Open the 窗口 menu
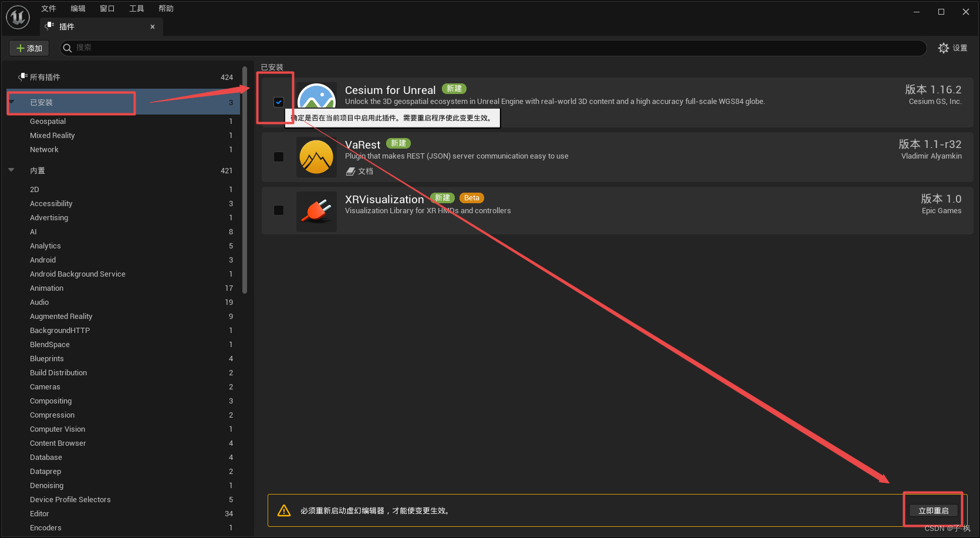Image resolution: width=980 pixels, height=538 pixels. click(107, 8)
